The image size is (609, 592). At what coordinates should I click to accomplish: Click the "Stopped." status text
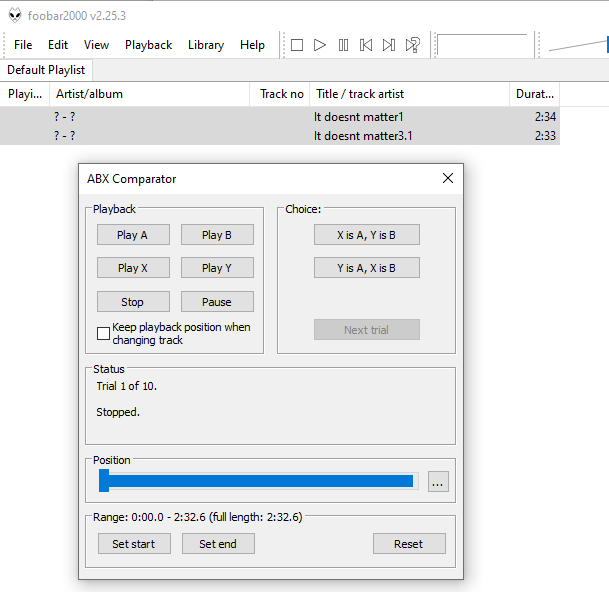tap(118, 412)
